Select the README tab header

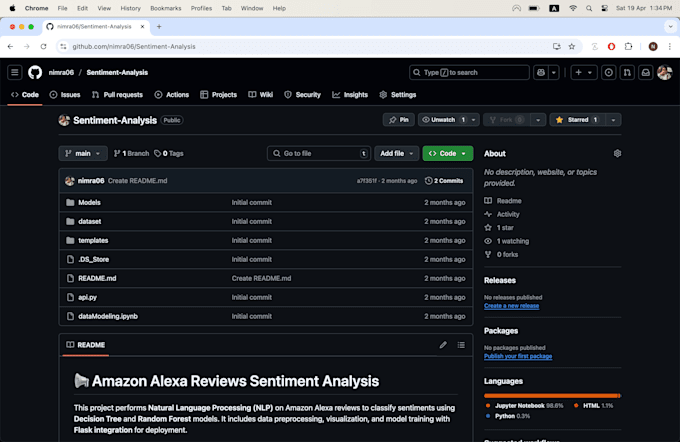pos(85,345)
